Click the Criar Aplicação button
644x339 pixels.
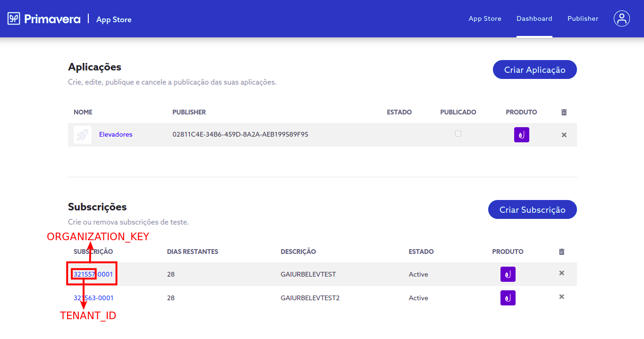(x=534, y=70)
